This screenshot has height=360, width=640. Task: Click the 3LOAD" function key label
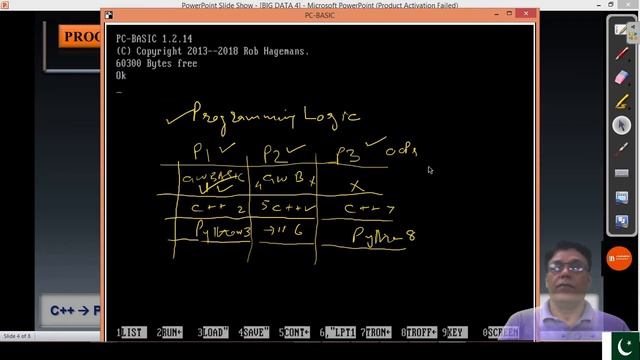pyautogui.click(x=213, y=333)
